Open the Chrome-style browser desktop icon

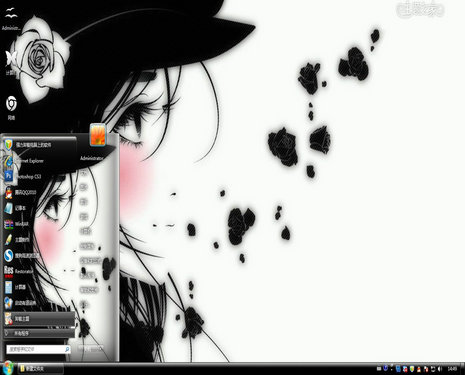point(11,107)
